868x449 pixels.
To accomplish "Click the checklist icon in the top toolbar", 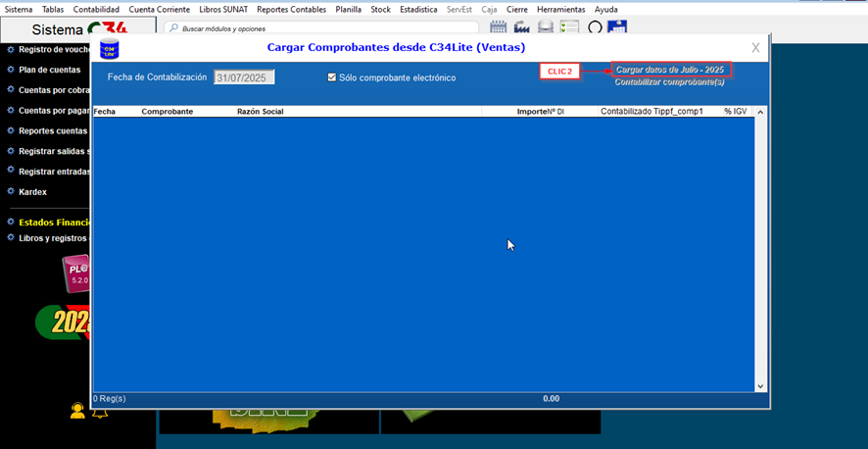I will click(x=569, y=27).
